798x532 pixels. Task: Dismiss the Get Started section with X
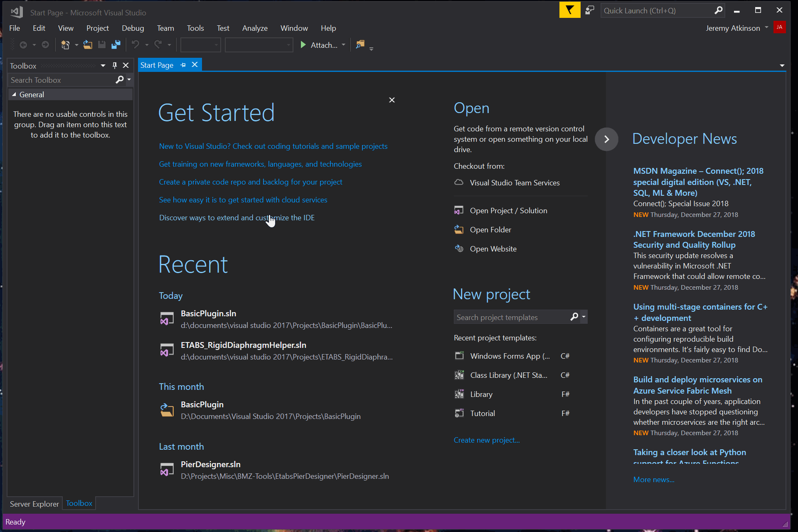(x=392, y=100)
